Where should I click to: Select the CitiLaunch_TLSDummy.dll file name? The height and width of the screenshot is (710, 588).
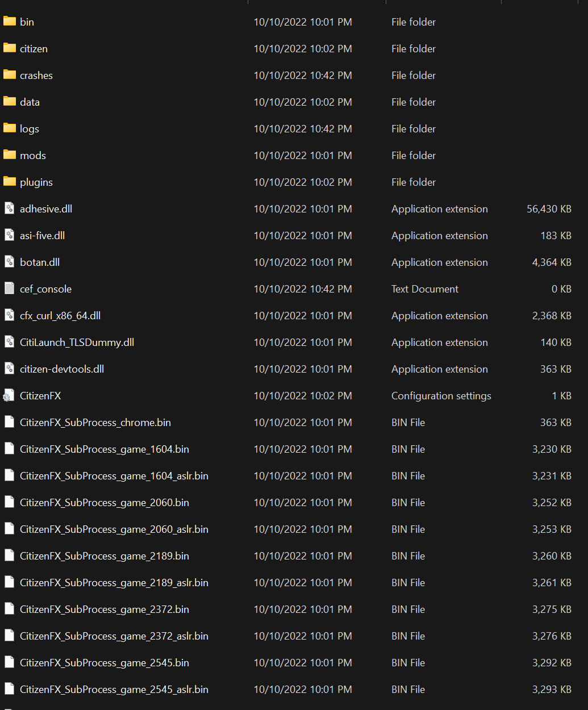[77, 343]
